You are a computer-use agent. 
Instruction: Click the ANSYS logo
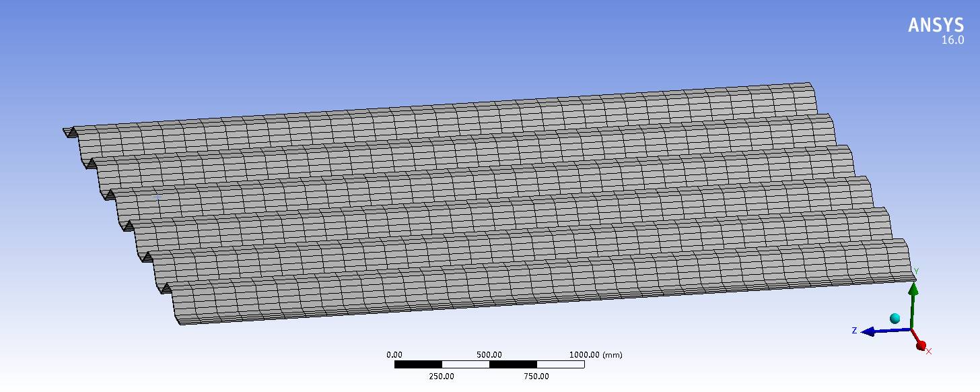coord(936,26)
